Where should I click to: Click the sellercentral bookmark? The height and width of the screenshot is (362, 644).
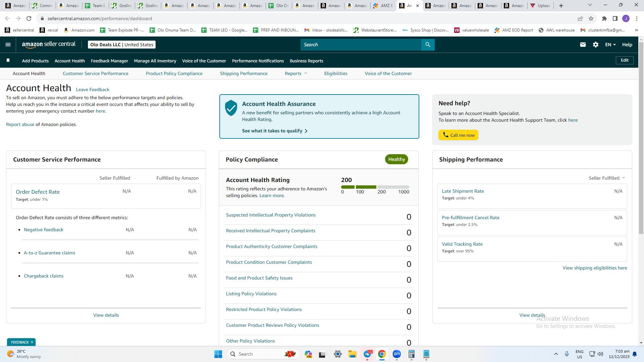19,30
